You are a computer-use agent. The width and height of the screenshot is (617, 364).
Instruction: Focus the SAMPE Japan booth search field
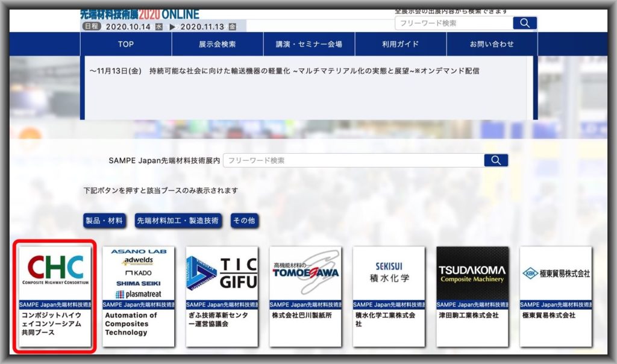click(x=353, y=160)
